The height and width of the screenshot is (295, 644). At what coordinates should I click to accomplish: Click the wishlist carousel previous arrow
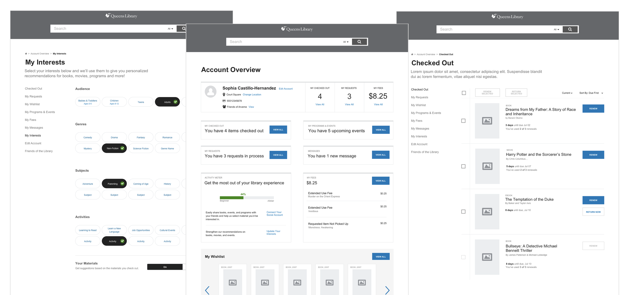pyautogui.click(x=207, y=290)
